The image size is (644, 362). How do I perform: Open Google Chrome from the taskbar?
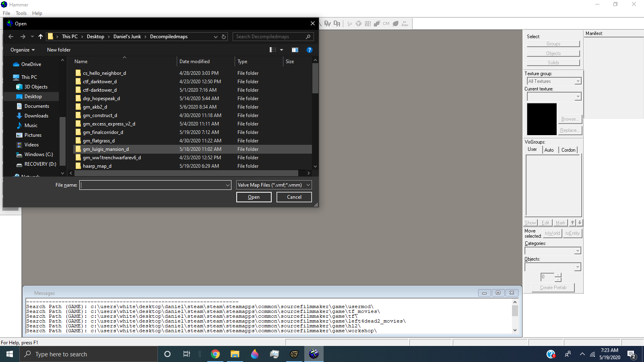pyautogui.click(x=215, y=354)
